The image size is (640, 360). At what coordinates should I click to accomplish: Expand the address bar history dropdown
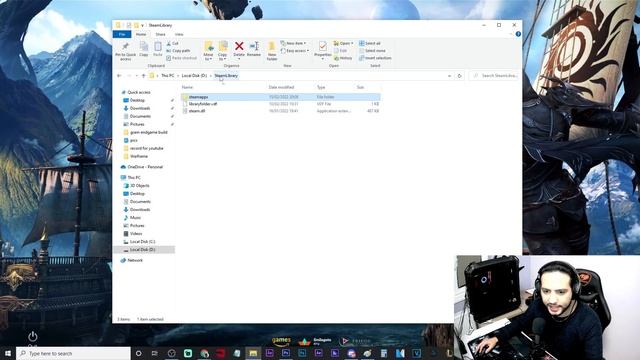(449, 76)
